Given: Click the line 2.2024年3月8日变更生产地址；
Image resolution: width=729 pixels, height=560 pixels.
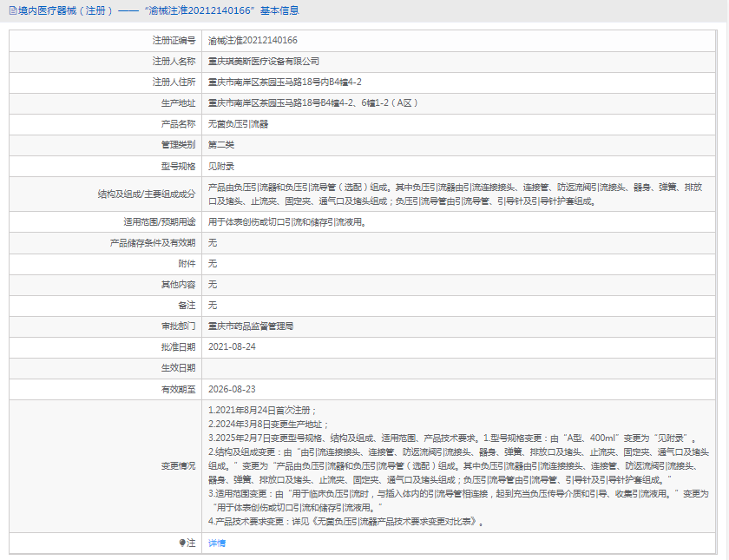Looking at the screenshot, I should coord(269,425).
